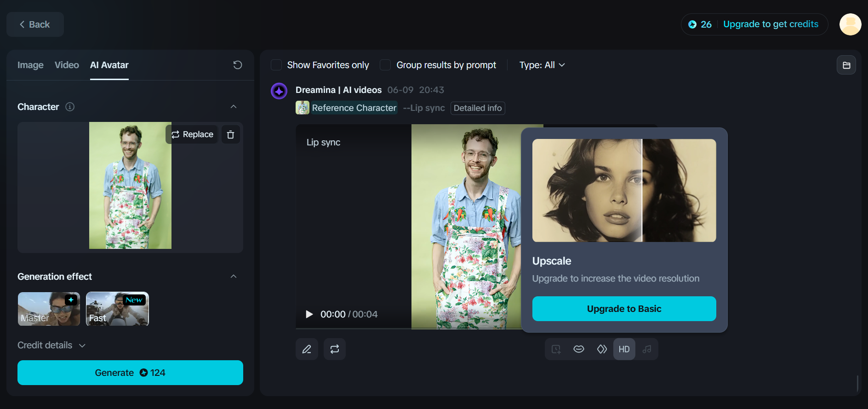The height and width of the screenshot is (409, 868).
Task: Click the results panel scrollbar
Action: coord(857,384)
